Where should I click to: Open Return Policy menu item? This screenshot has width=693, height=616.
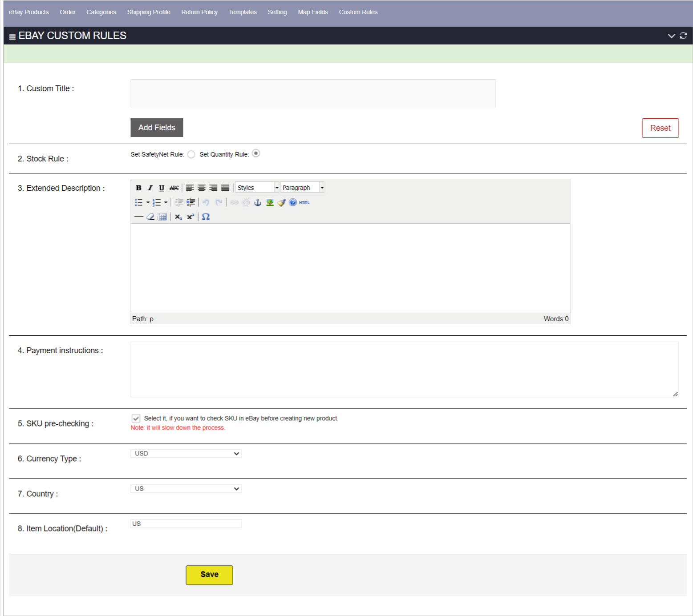tap(199, 12)
